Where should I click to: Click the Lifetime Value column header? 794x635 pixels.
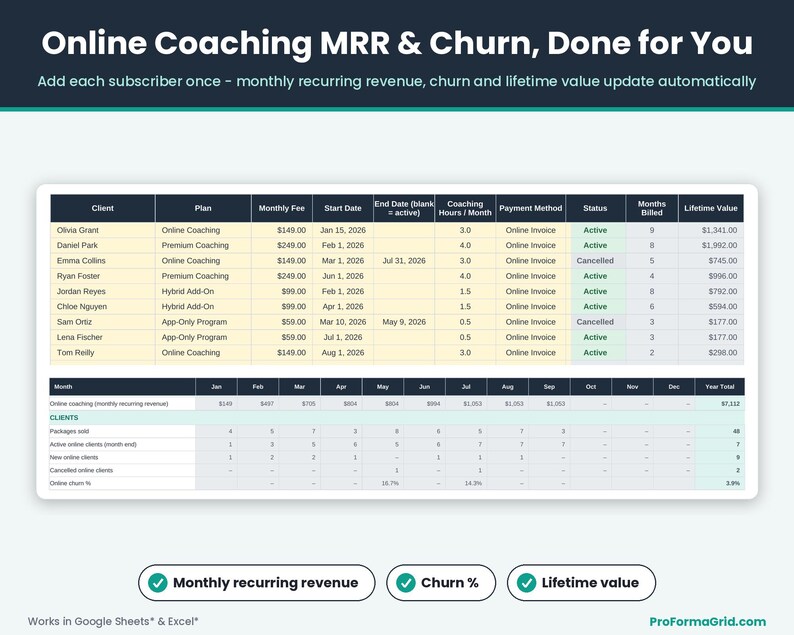[711, 208]
